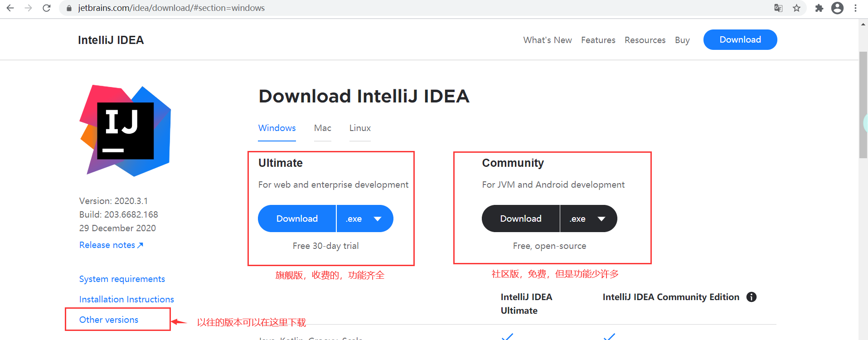Viewport: 868px width, 340px height.
Task: Reload the page with the refresh icon
Action: (x=46, y=8)
